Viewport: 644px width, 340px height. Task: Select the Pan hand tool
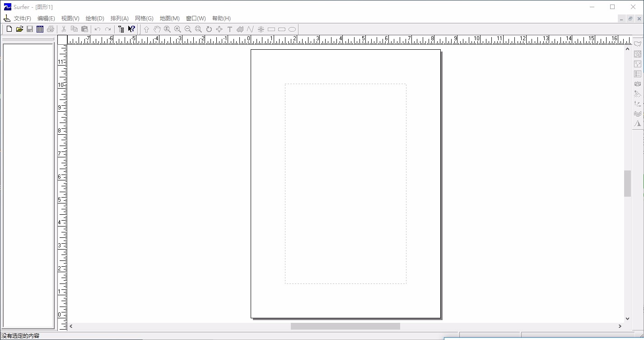157,29
